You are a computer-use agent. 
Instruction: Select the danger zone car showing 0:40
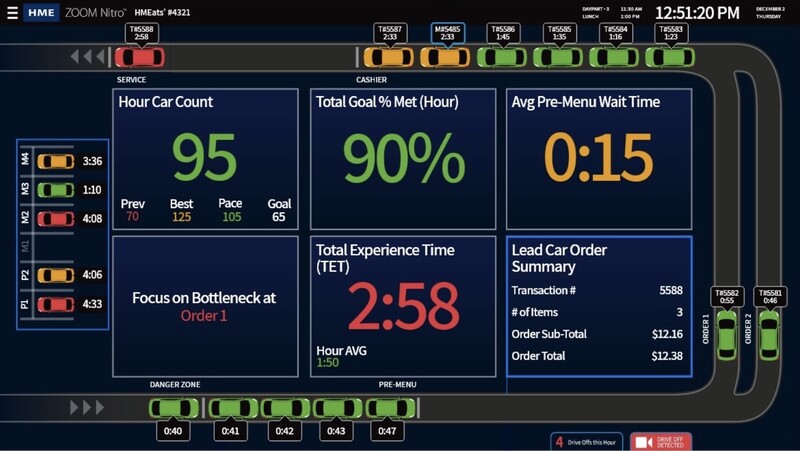[x=174, y=408]
